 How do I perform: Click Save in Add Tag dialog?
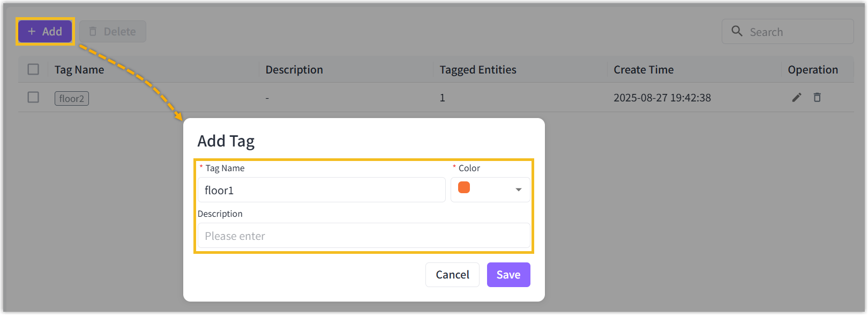pos(508,275)
